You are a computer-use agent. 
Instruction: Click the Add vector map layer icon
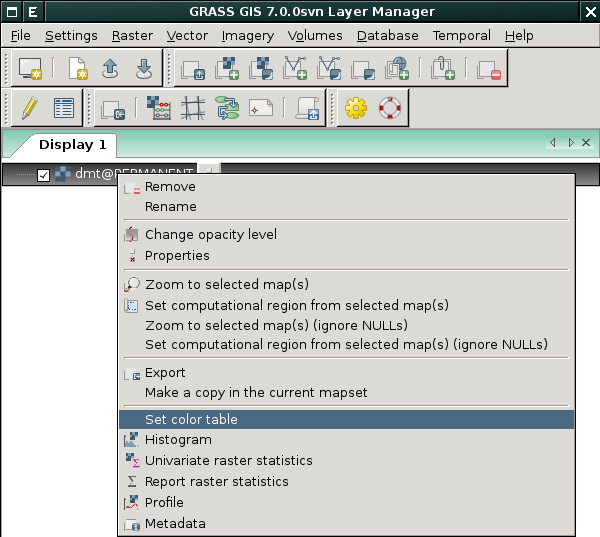[x=295, y=69]
